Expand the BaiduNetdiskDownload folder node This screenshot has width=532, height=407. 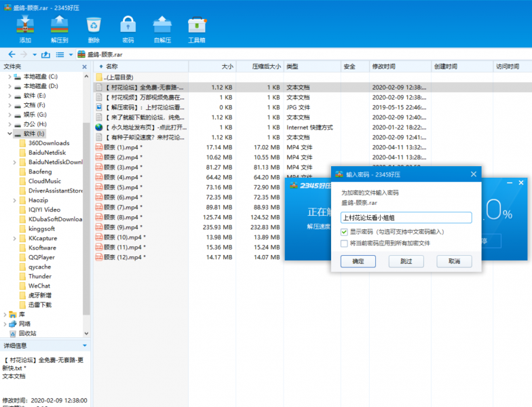point(14,162)
